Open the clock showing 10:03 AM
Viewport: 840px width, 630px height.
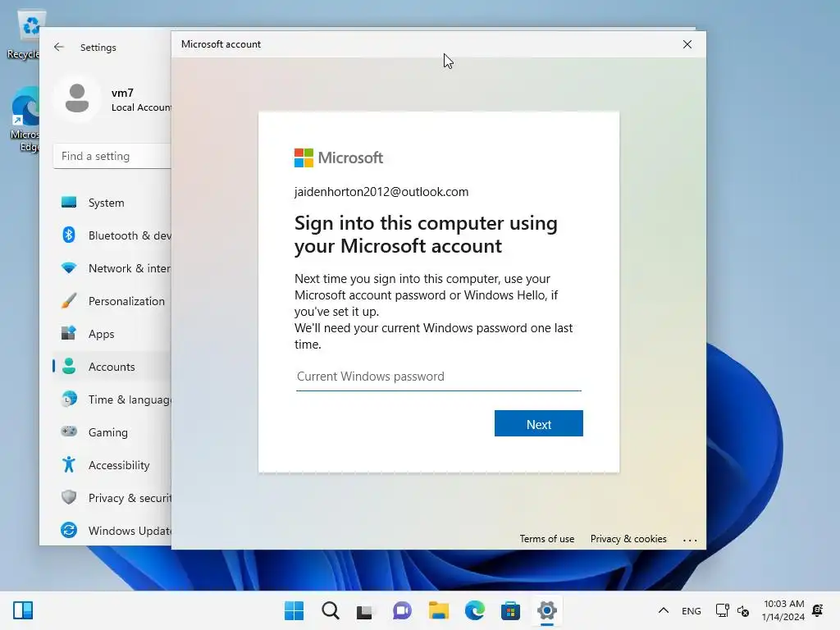tap(783, 610)
